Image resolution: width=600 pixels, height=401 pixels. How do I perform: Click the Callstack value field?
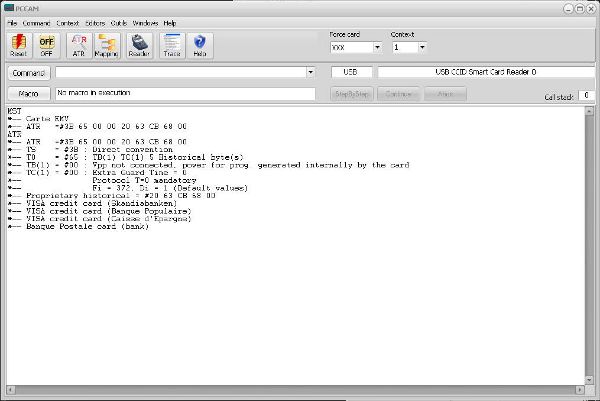tap(586, 95)
